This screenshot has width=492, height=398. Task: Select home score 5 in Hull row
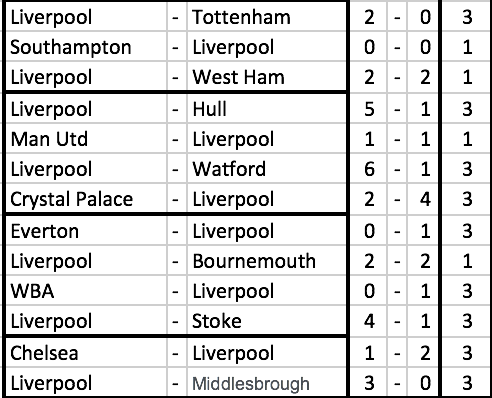pyautogui.click(x=369, y=109)
